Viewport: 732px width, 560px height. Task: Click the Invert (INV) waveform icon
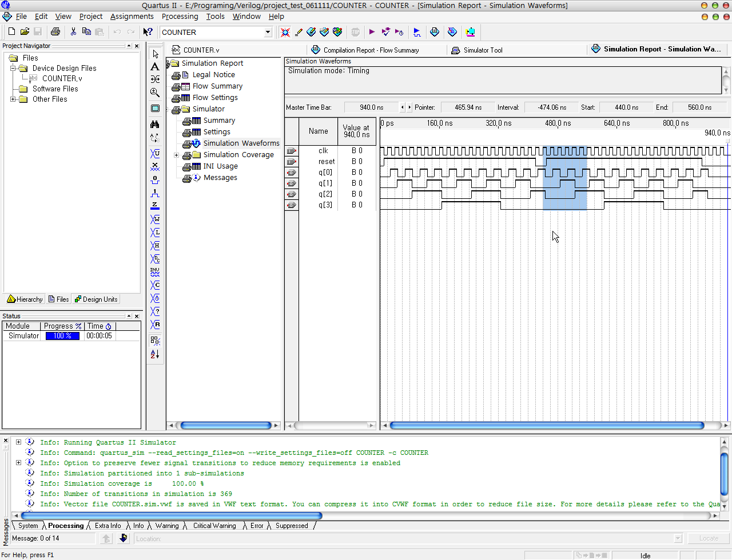tap(155, 272)
